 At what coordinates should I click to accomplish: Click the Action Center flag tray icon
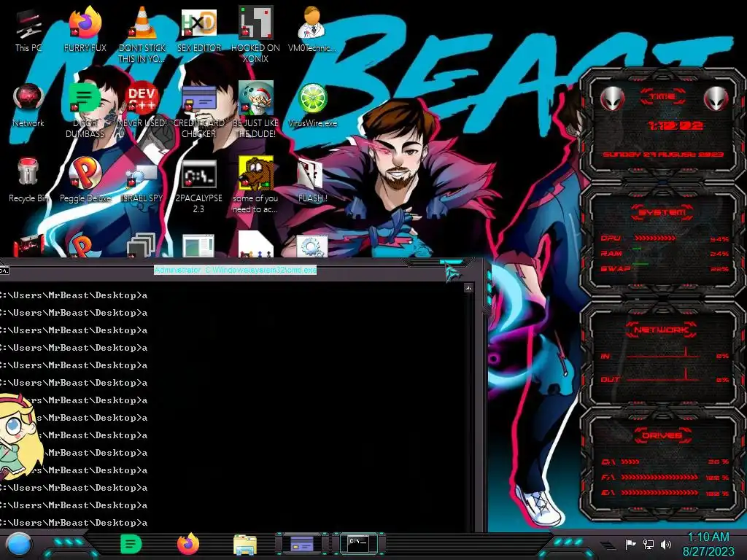[630, 544]
